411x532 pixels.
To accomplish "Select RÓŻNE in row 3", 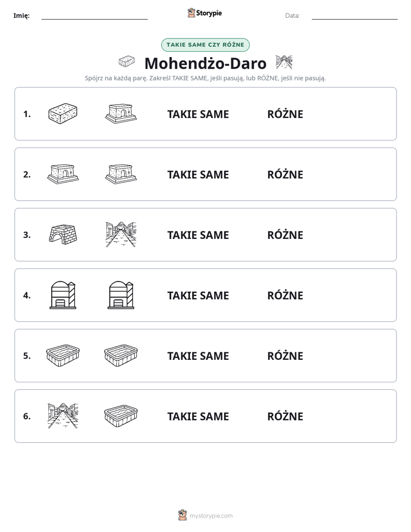I will pos(285,235).
